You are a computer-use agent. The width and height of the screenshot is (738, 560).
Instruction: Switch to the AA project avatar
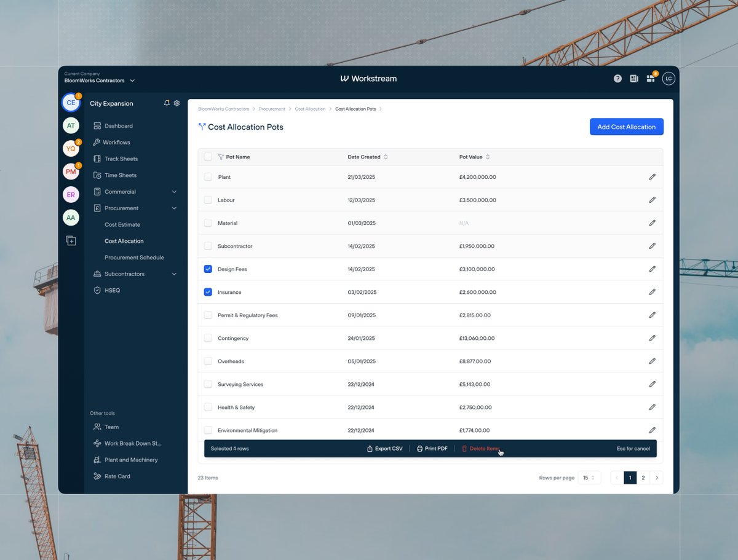[x=71, y=218]
